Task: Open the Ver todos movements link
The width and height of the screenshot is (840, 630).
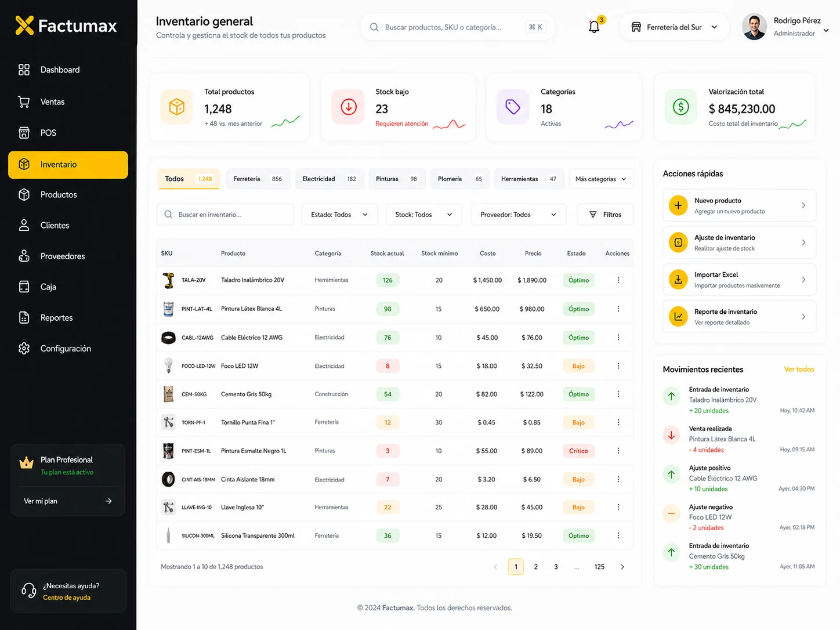Action: 799,370
